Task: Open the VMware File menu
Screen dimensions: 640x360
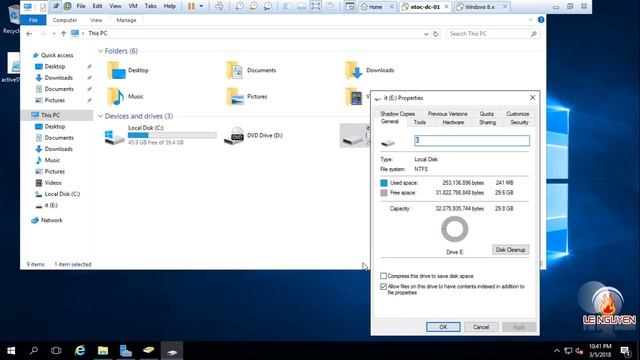Action: [x=81, y=6]
